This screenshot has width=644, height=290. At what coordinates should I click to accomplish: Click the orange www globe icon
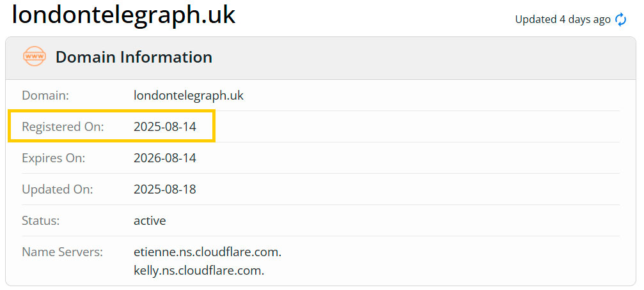[x=34, y=57]
